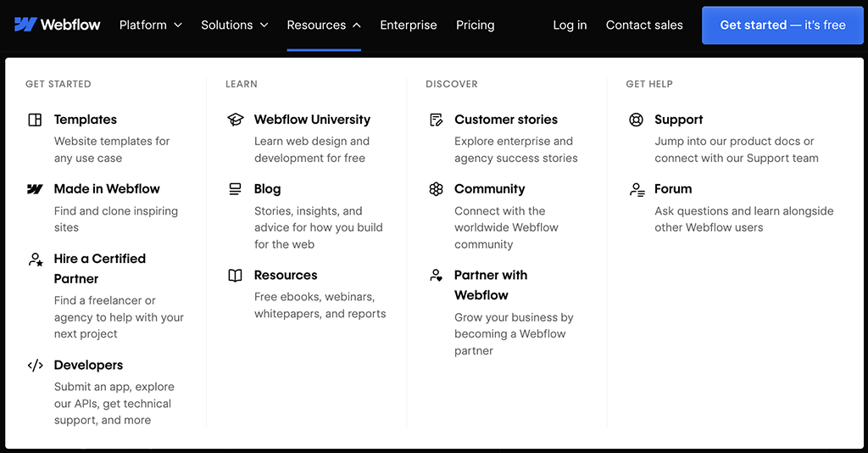Click the Blog icon
The image size is (868, 453).
click(x=236, y=189)
